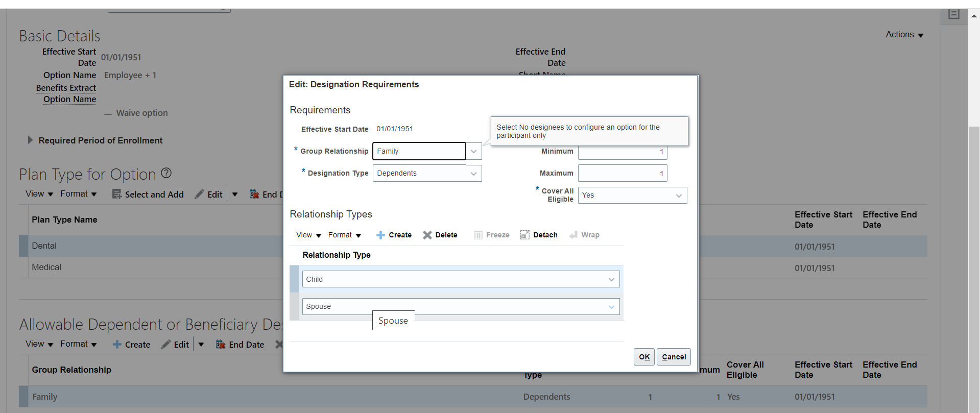Click the Relationship Type column header

coord(337,255)
